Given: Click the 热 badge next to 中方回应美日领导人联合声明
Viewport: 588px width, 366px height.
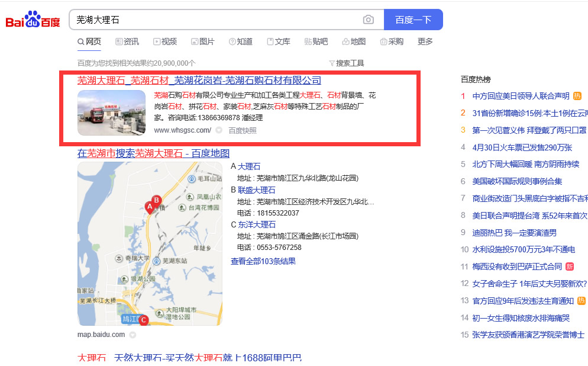Looking at the screenshot, I should coord(577,96).
